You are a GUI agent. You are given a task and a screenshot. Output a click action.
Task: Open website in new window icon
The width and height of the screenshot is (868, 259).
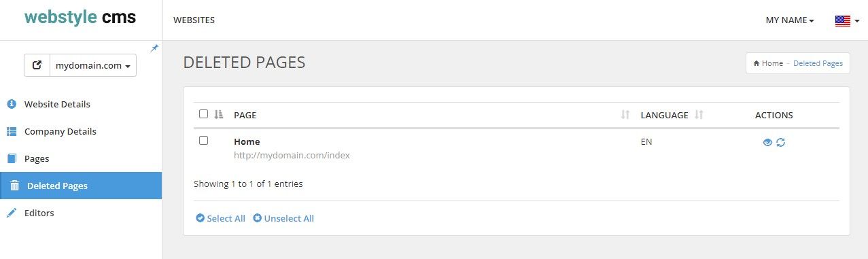pyautogui.click(x=37, y=65)
